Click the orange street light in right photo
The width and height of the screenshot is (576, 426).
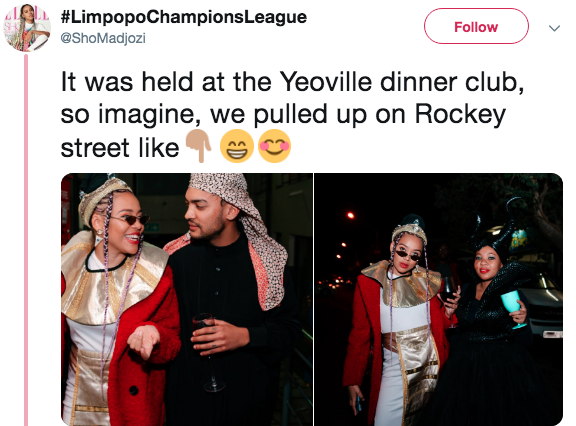pos(350,215)
